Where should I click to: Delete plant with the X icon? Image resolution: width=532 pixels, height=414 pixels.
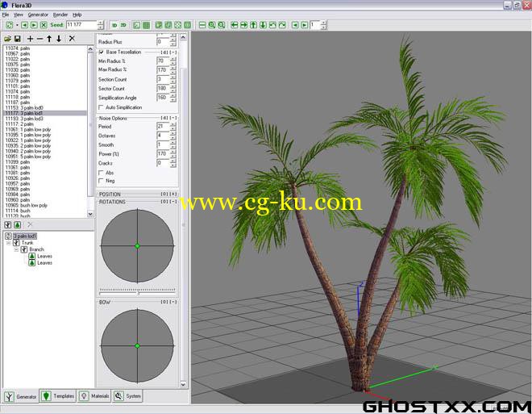click(72, 39)
